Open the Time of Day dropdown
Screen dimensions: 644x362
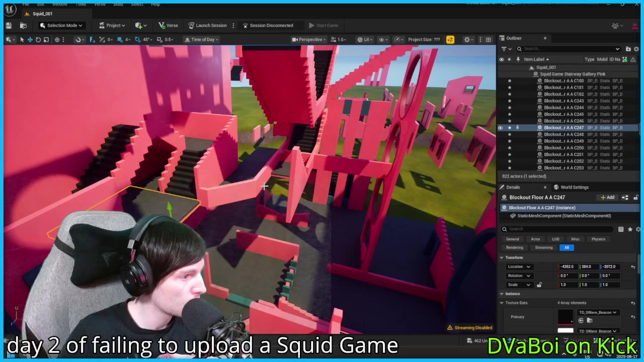pyautogui.click(x=201, y=39)
